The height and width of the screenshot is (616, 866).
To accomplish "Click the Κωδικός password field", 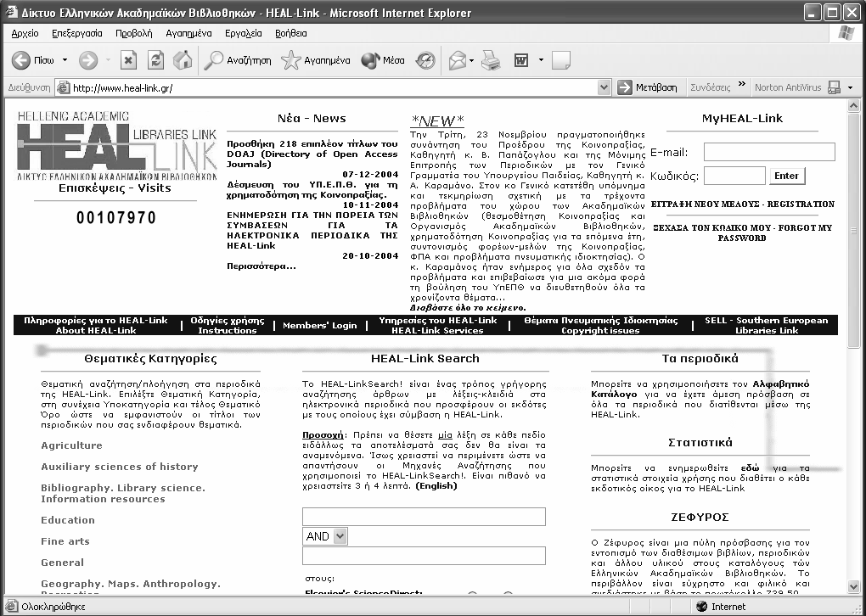I will (x=734, y=176).
